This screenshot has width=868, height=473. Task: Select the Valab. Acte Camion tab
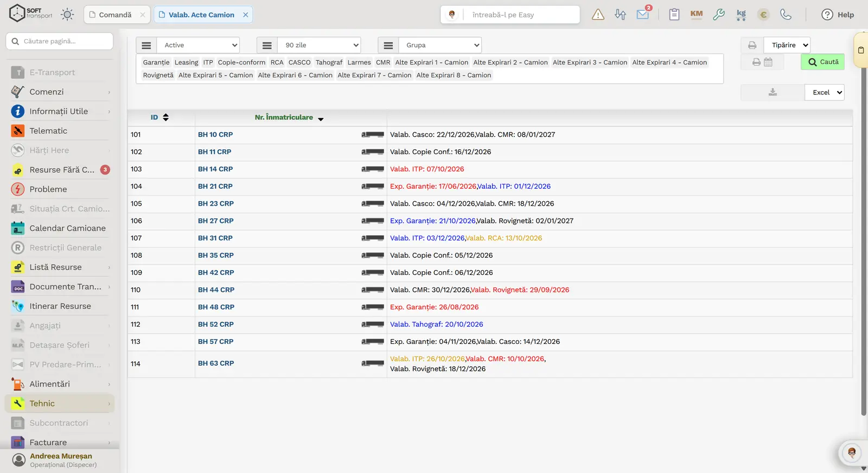pyautogui.click(x=203, y=15)
